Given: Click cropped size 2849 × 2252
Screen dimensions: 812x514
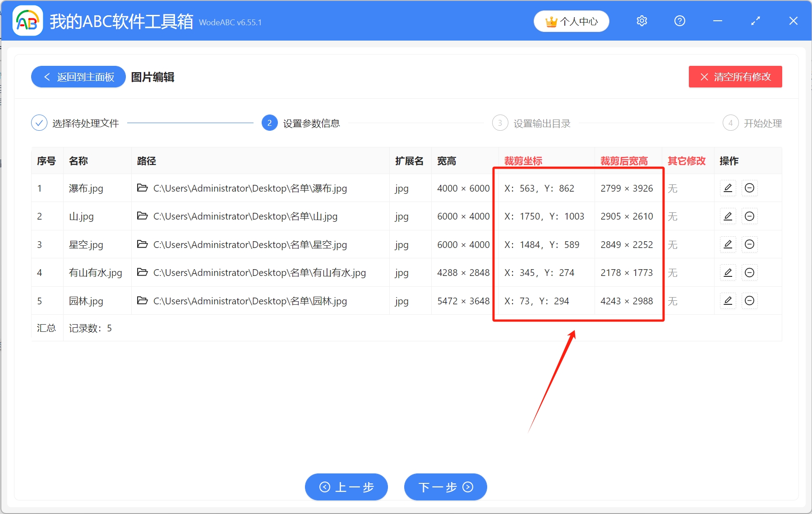Looking at the screenshot, I should [x=627, y=245].
